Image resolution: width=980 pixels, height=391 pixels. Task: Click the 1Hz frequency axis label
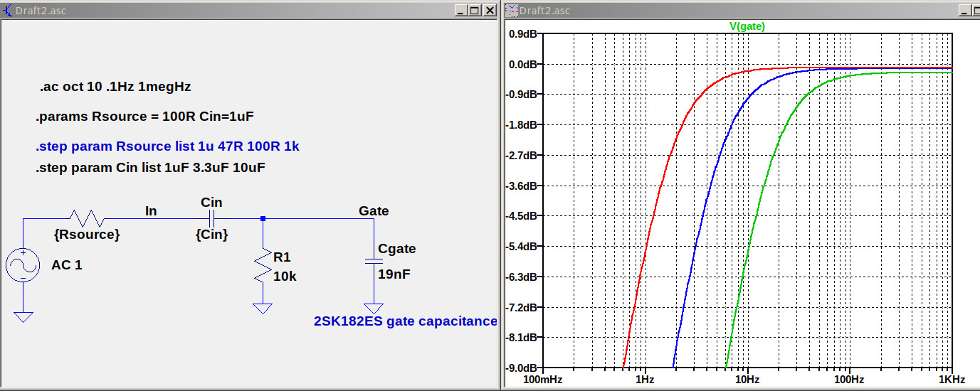[x=645, y=380]
